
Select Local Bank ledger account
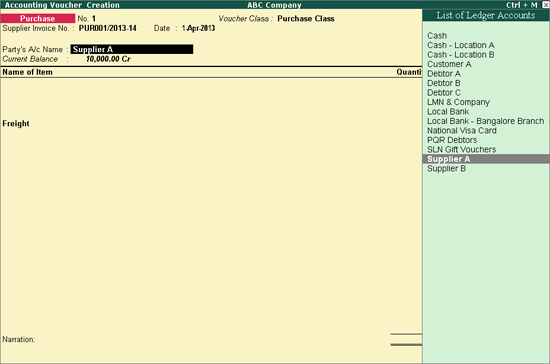pos(448,112)
